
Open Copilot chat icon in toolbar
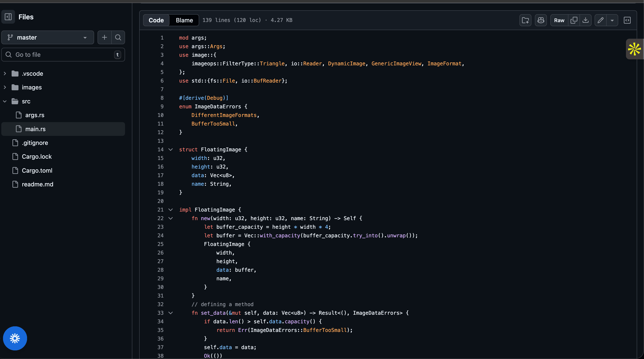541,20
